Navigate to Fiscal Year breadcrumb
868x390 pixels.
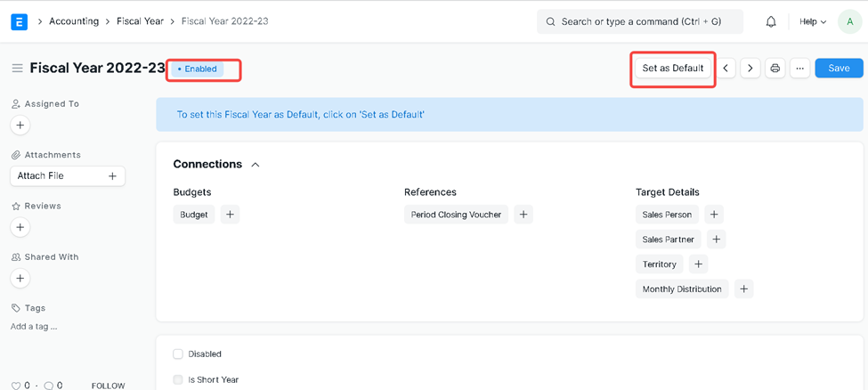tap(140, 21)
